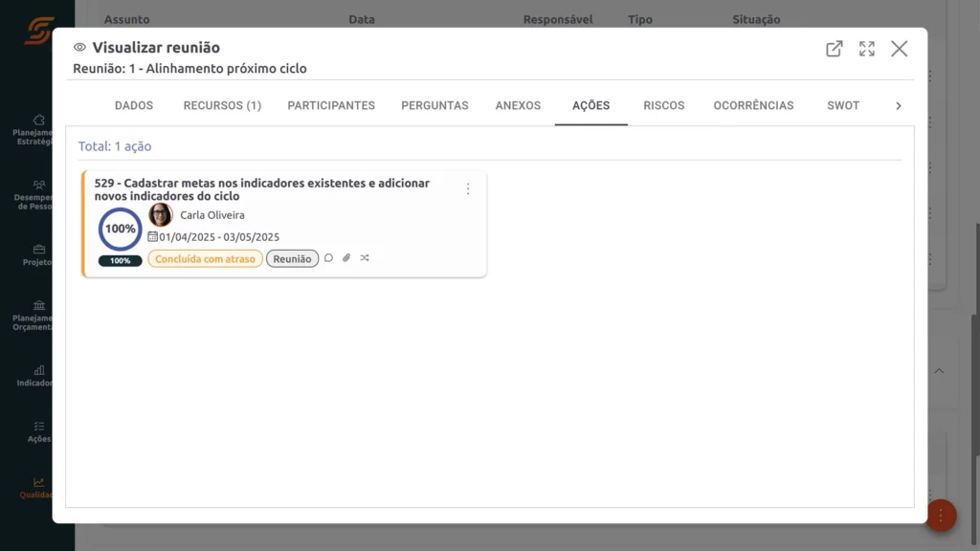
Task: Switch to the PARTICIPANTES tab
Action: (x=331, y=105)
